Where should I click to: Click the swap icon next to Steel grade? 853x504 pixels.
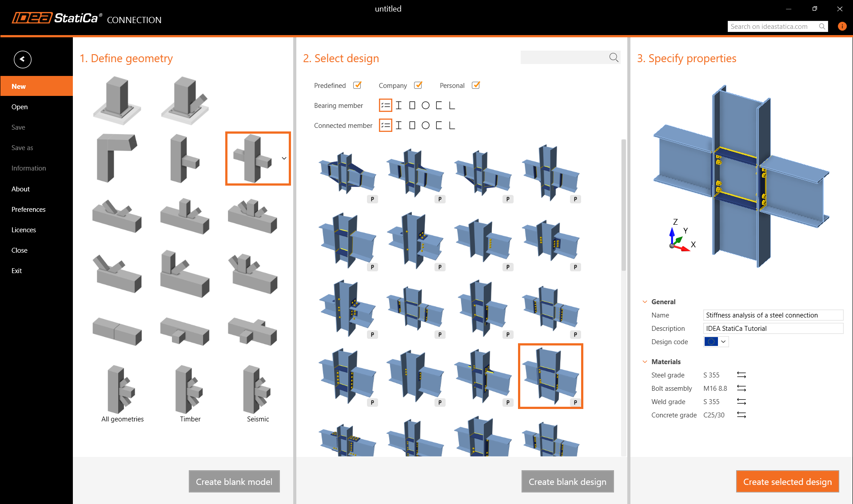[741, 375]
